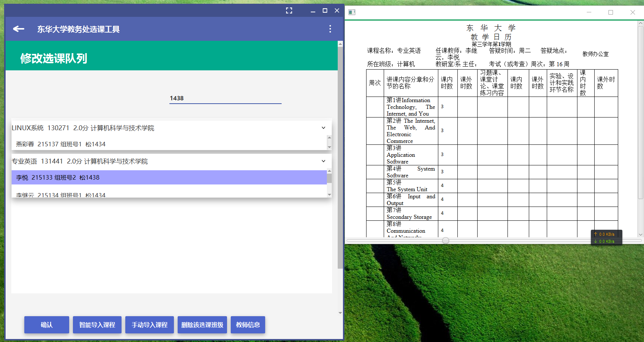Minimize the teaching calendar viewer window

[589, 12]
